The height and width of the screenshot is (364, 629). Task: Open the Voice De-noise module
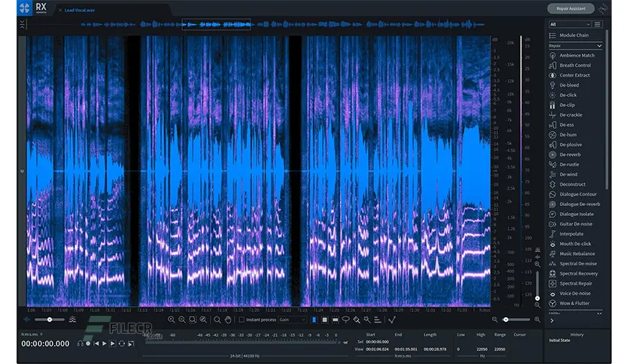coord(575,293)
